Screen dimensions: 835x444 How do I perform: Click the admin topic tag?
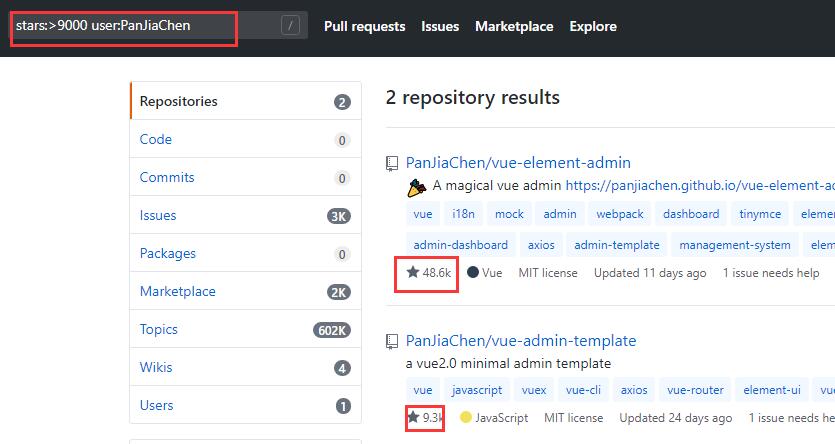pyautogui.click(x=560, y=213)
